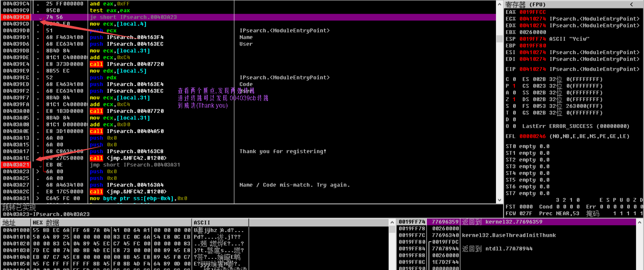Select the EFL value 00000246
The image size is (644, 270).
click(533, 136)
